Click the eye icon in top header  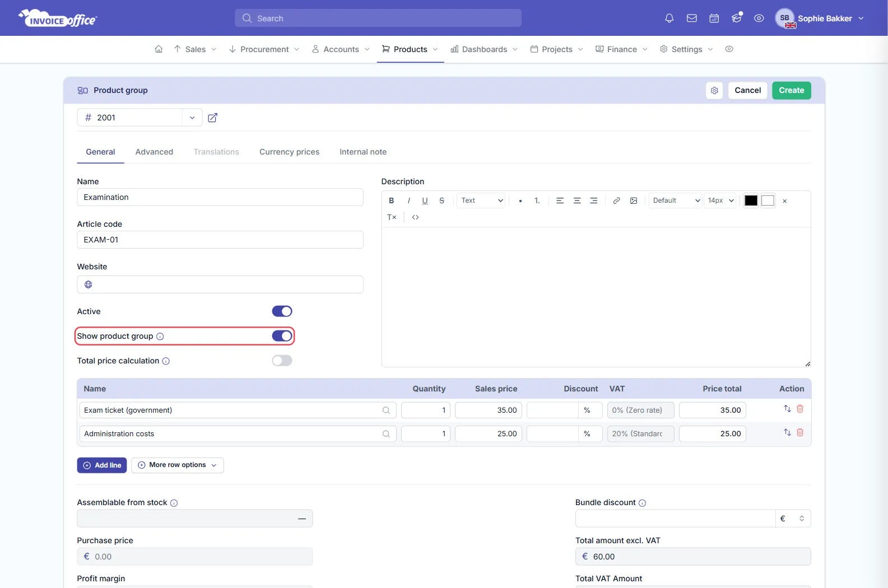[759, 18]
